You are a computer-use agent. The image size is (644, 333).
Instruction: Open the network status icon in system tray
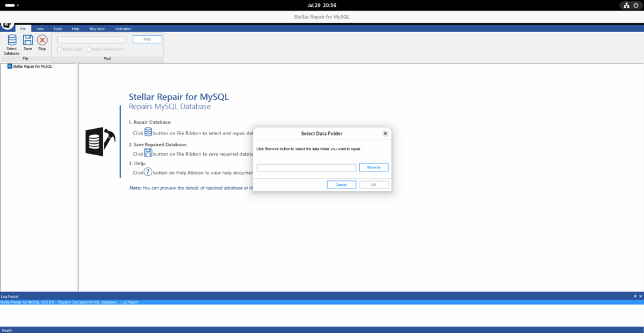click(626, 5)
